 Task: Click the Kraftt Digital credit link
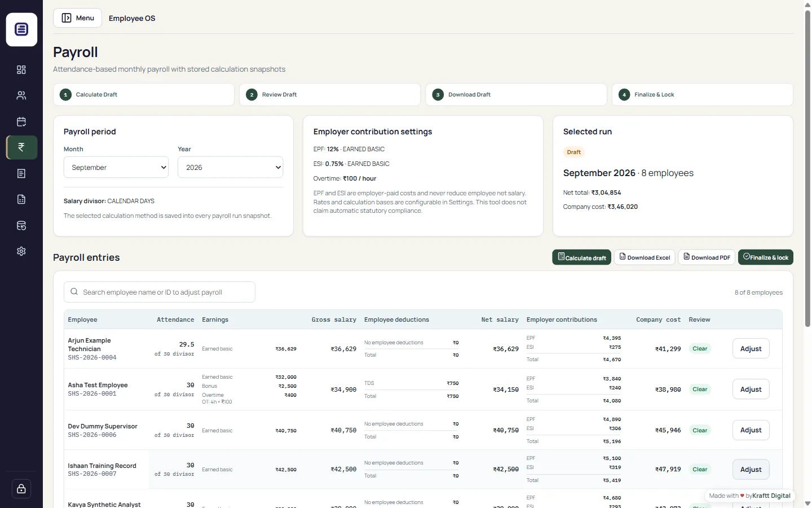click(771, 496)
